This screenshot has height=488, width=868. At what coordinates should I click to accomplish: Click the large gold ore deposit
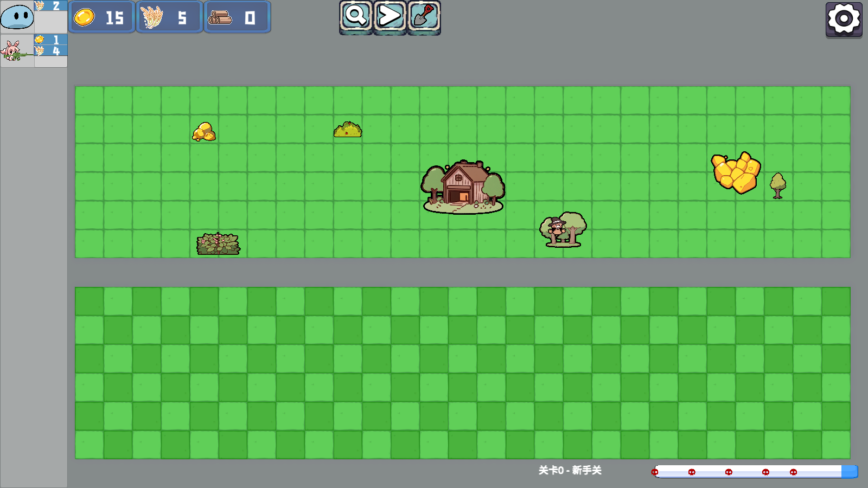pyautogui.click(x=736, y=172)
